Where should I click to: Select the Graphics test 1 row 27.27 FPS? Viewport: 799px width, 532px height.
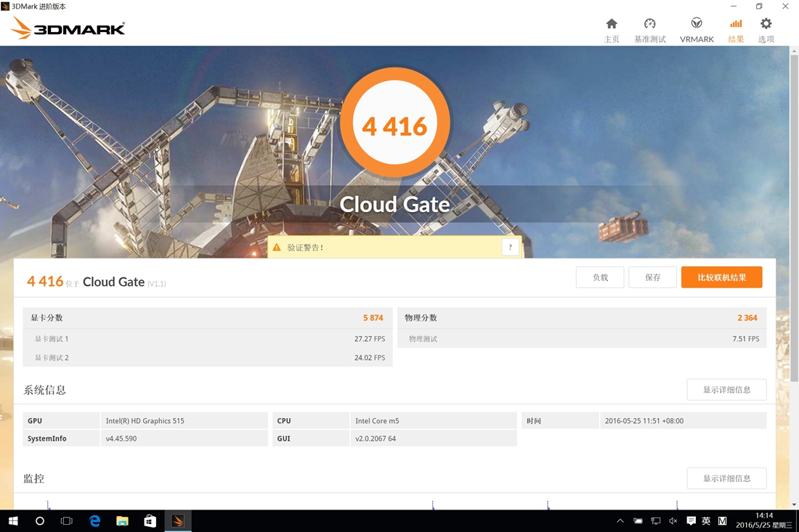coord(208,338)
